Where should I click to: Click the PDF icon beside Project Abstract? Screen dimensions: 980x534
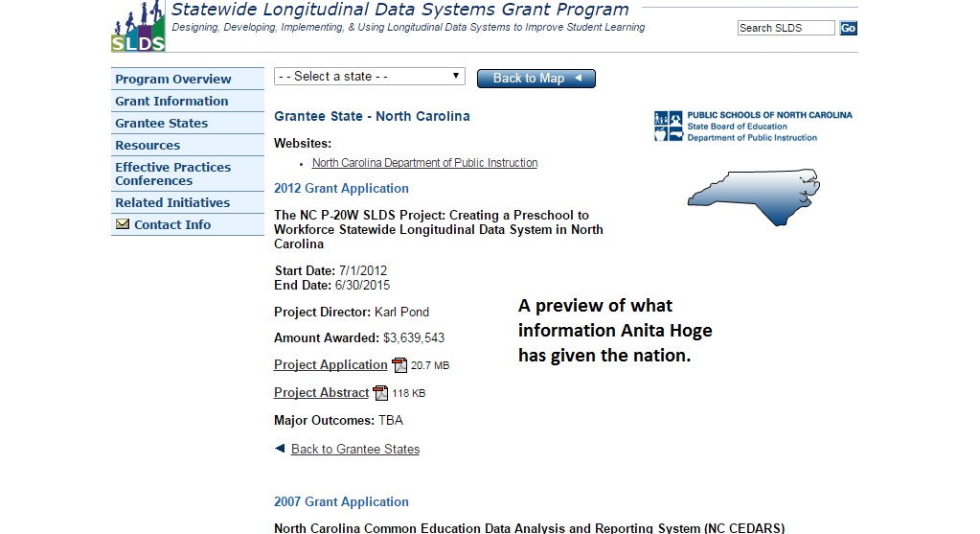coord(380,393)
